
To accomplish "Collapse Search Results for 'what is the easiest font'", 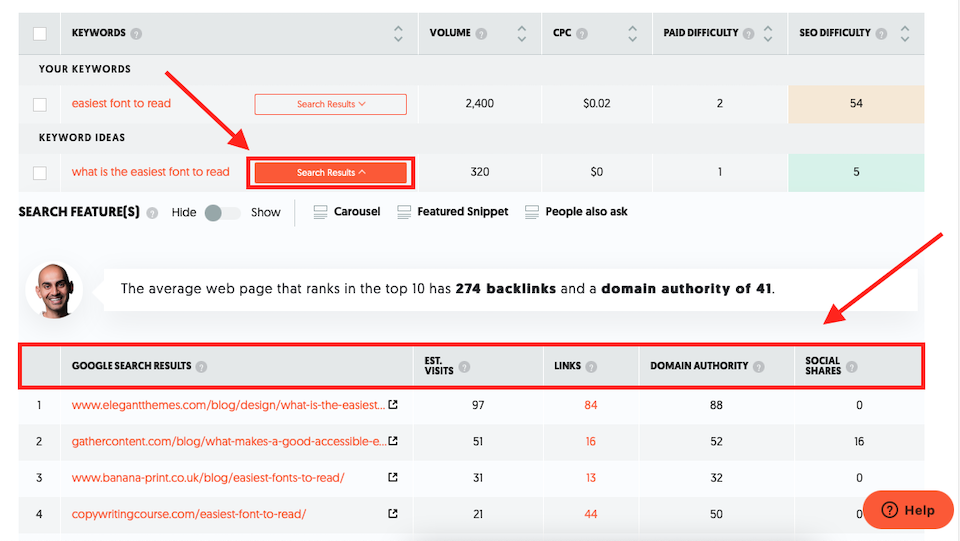I will pyautogui.click(x=331, y=172).
